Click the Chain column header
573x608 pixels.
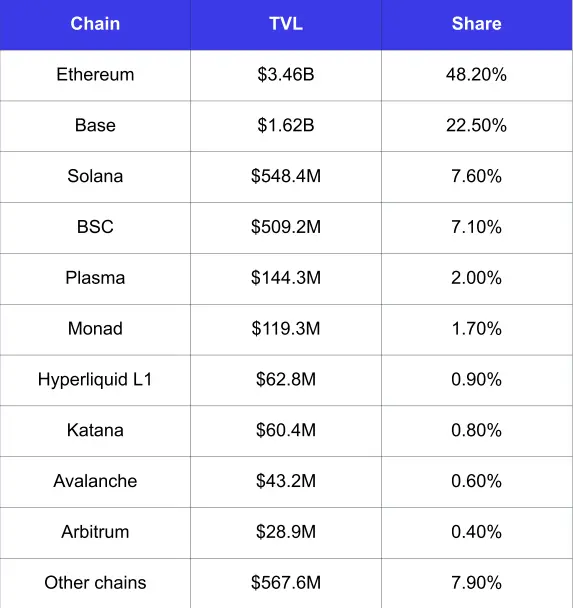pyautogui.click(x=95, y=24)
